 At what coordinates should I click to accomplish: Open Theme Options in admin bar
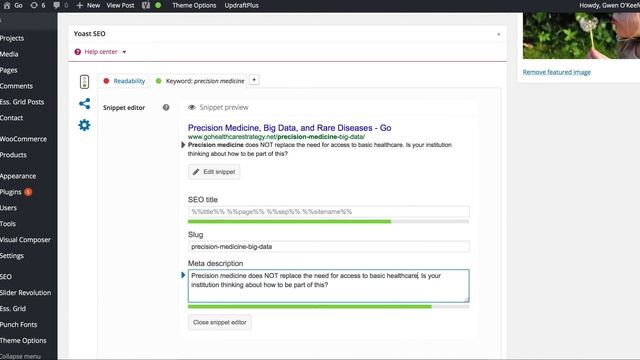click(194, 5)
